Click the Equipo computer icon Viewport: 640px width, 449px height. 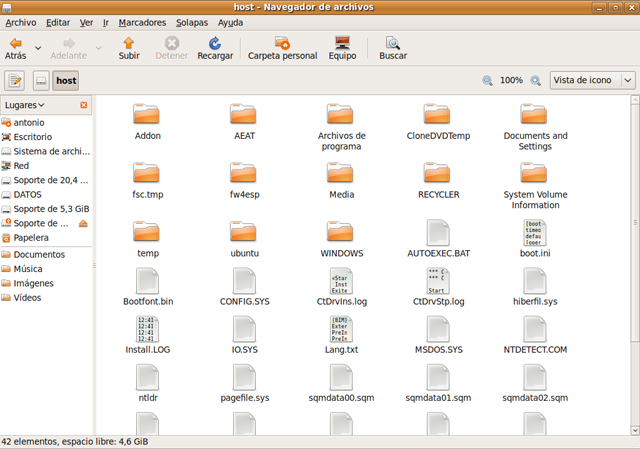(x=342, y=44)
